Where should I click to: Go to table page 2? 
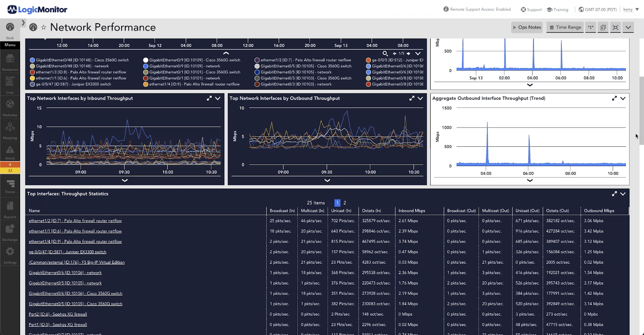tap(345, 203)
